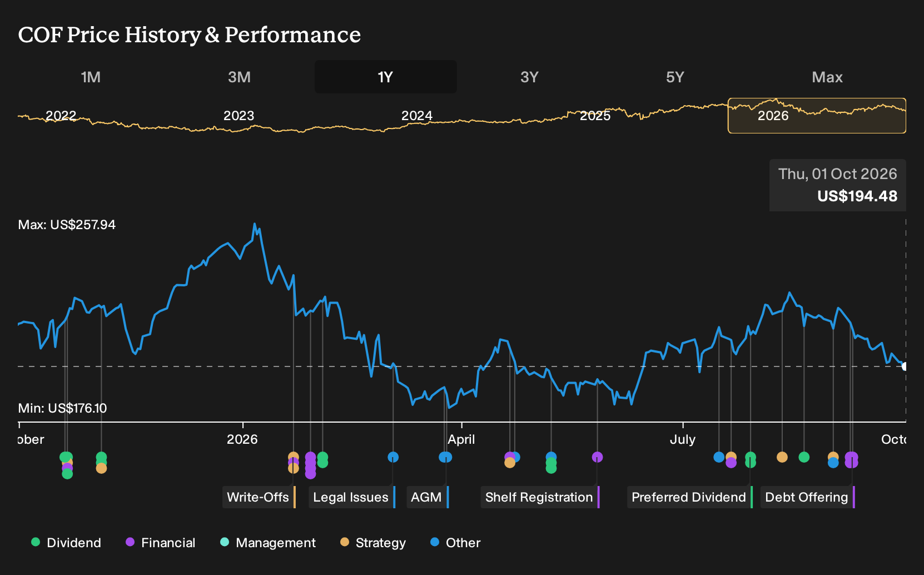This screenshot has width=924, height=575.
Task: Select the blue event dots above AGM label
Action: tap(445, 457)
